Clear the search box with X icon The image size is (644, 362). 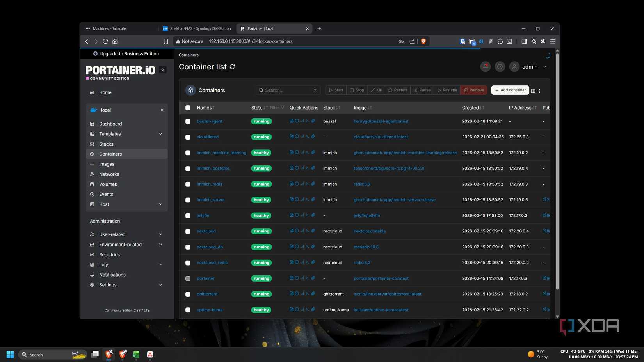click(x=315, y=90)
